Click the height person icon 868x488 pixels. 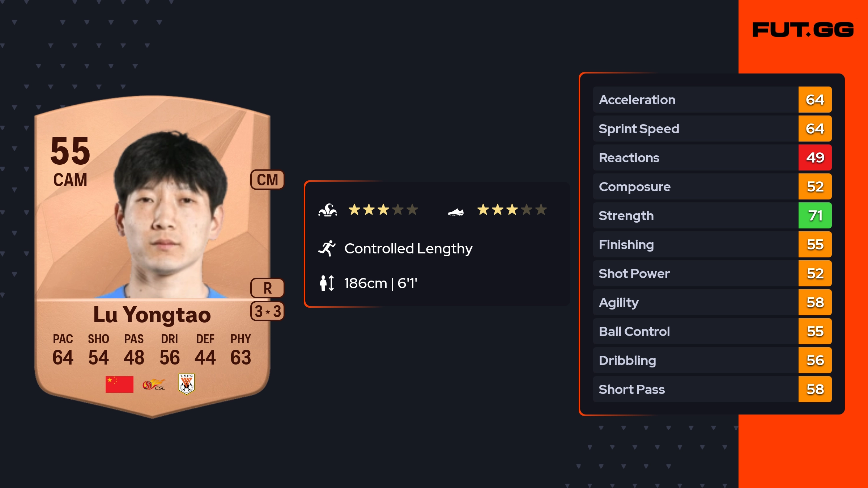coord(327,283)
